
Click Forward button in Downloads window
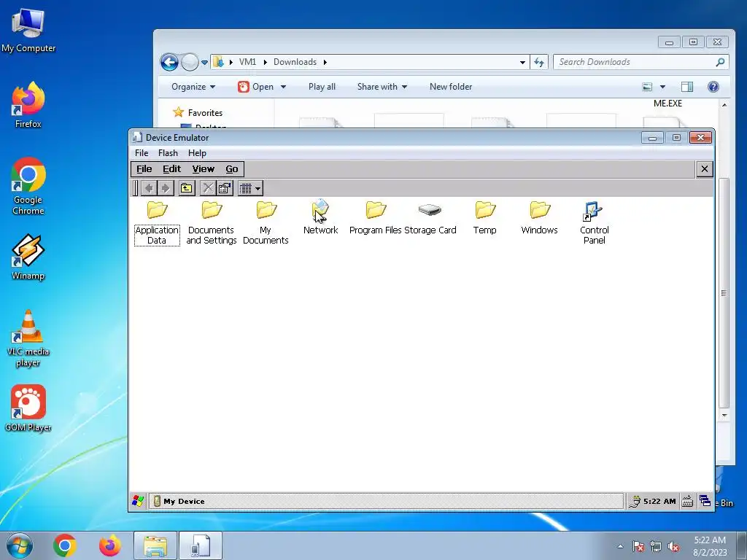[190, 62]
